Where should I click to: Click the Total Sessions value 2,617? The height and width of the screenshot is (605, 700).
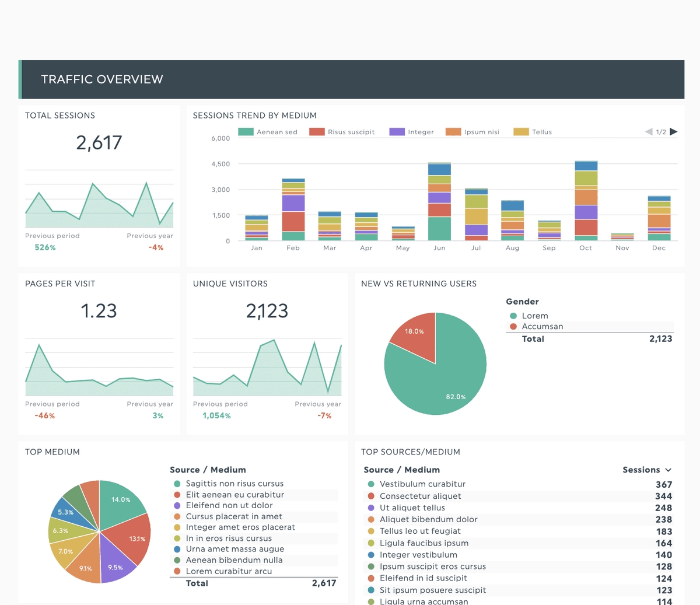(x=99, y=143)
